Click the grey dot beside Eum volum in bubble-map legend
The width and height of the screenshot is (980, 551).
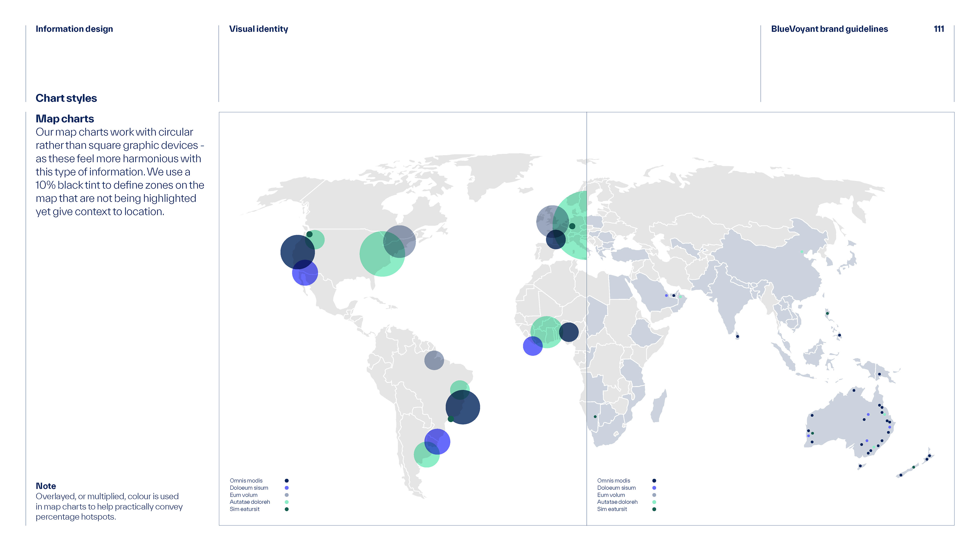point(286,495)
